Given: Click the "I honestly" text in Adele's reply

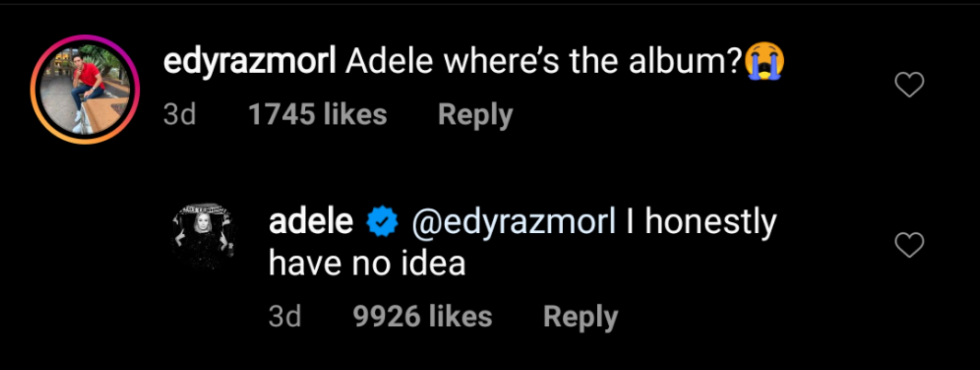Looking at the screenshot, I should [x=701, y=221].
